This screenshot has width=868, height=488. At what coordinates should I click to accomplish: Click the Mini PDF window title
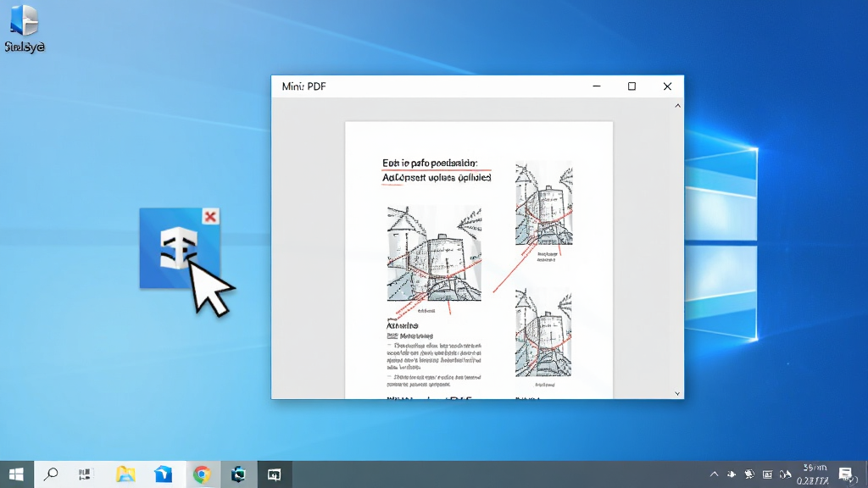[x=304, y=86]
